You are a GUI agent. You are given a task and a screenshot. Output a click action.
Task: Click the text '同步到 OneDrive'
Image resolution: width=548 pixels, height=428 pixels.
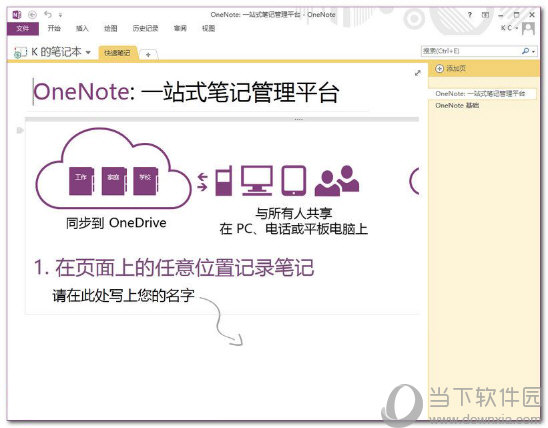(116, 223)
